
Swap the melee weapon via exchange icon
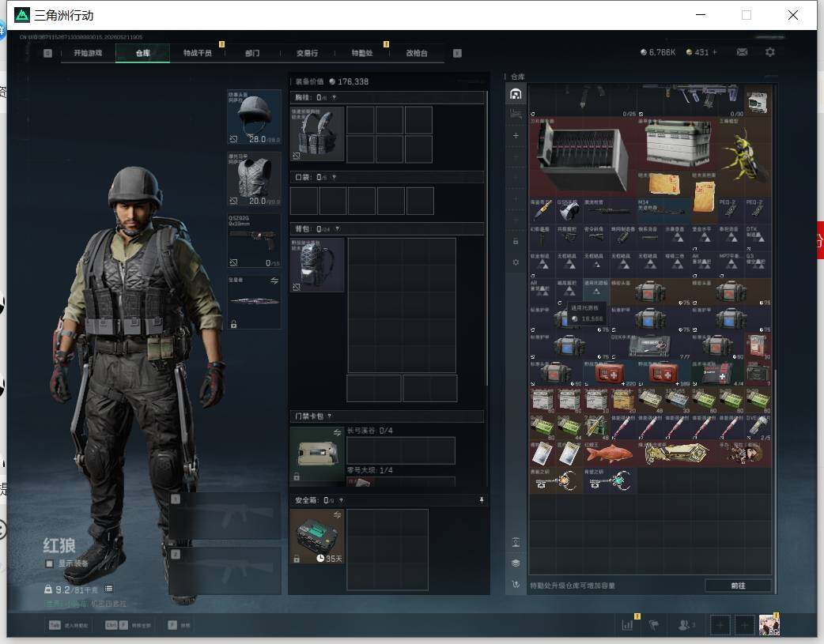click(274, 281)
